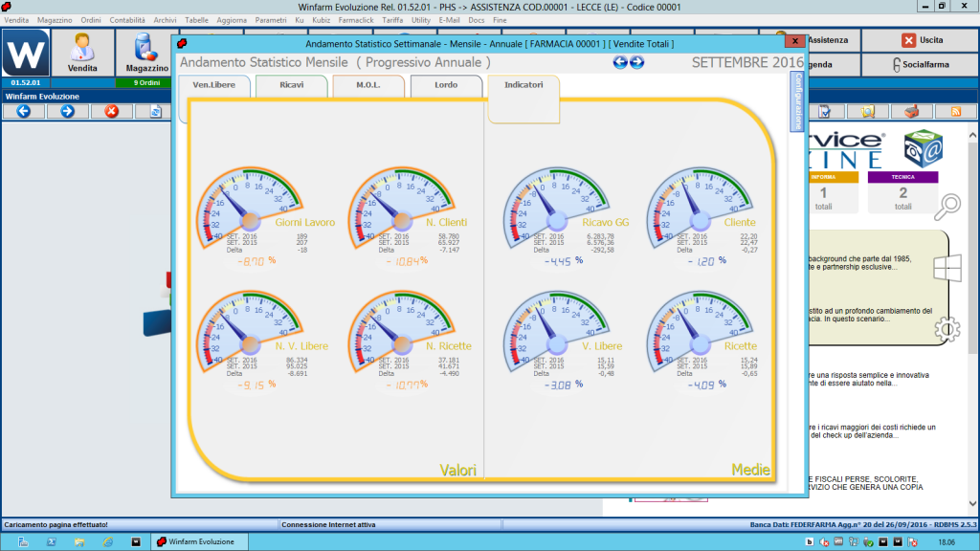Screen dimensions: 980x551
Task: Click the red X Uscita icon
Action: [x=908, y=40]
